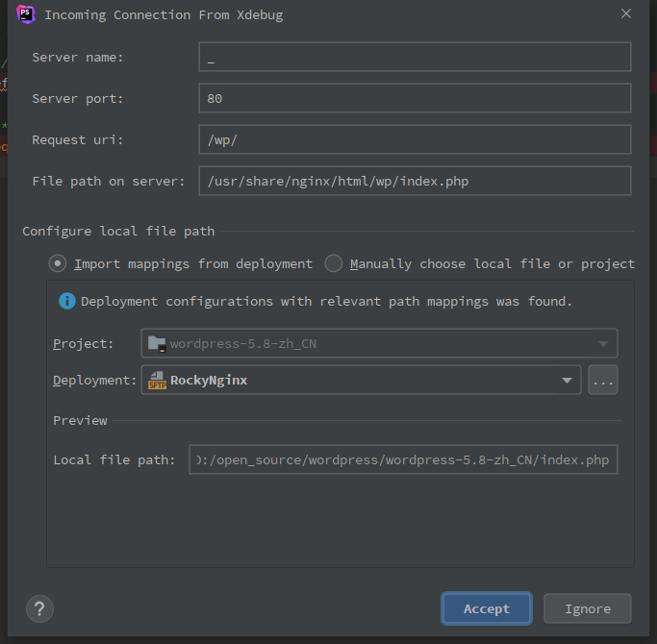Focus the Server port field showing 80
The height and width of the screenshot is (644, 657).
(x=415, y=98)
